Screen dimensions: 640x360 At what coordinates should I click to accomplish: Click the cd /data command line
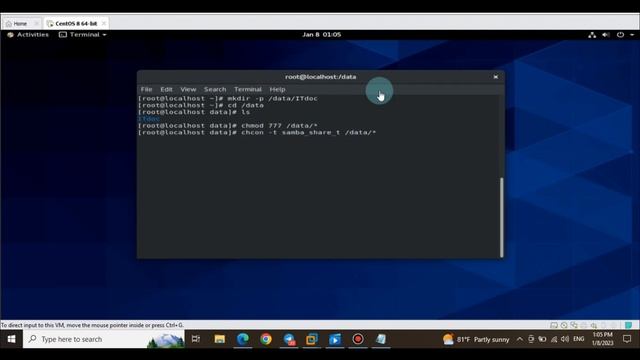pos(200,105)
